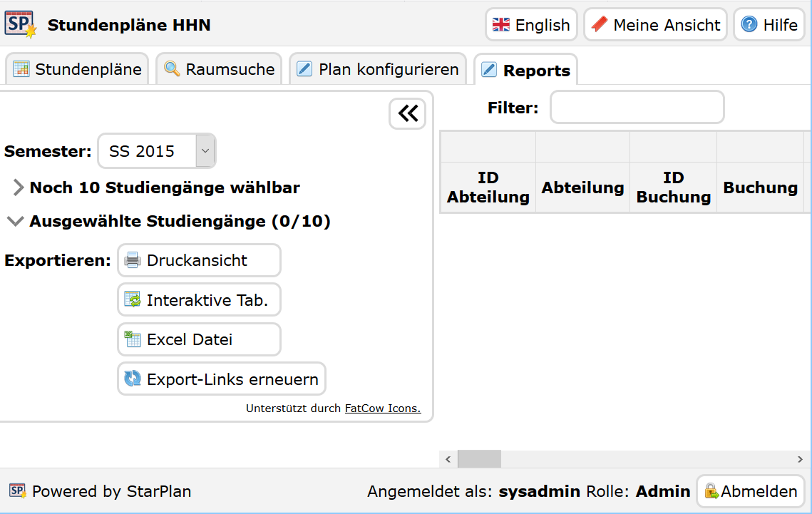The width and height of the screenshot is (812, 514).
Task: Export to Excel Datei
Action: point(199,339)
